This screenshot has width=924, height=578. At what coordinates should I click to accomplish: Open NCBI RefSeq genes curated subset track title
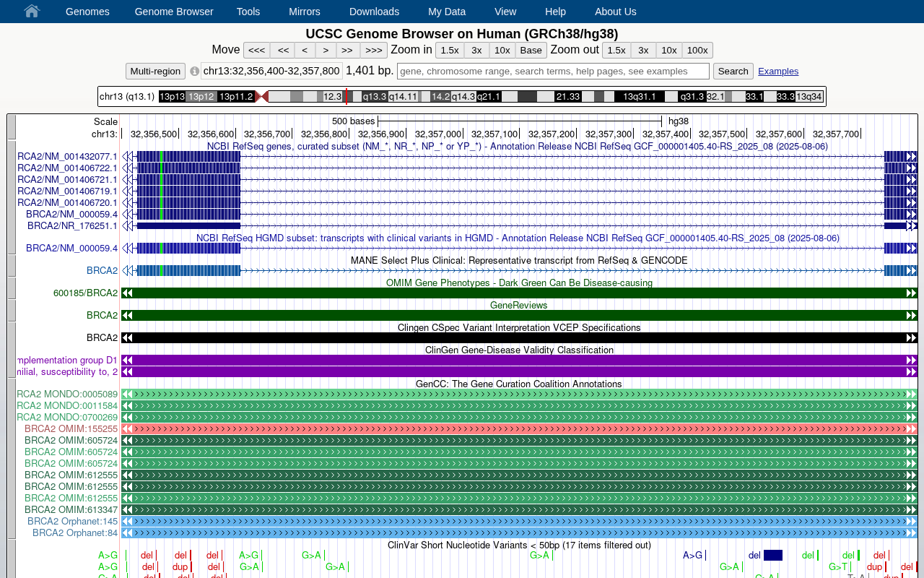tap(518, 146)
